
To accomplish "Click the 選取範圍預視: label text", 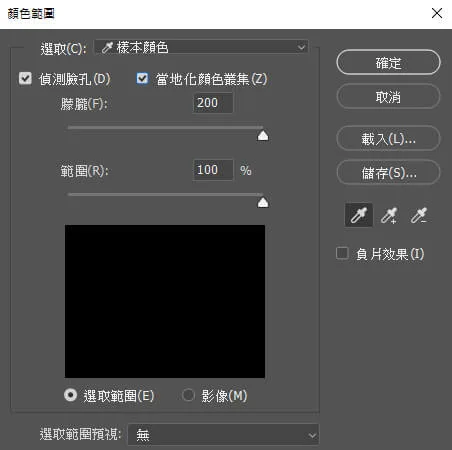I will coord(80,434).
